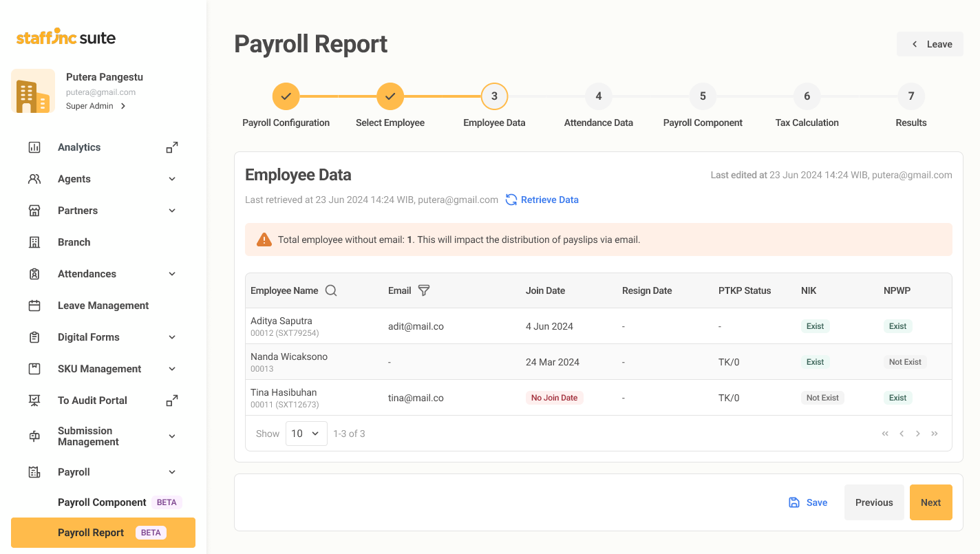Open external link icon next to Analytics
Screen dimensions: 980x554
[x=172, y=147]
